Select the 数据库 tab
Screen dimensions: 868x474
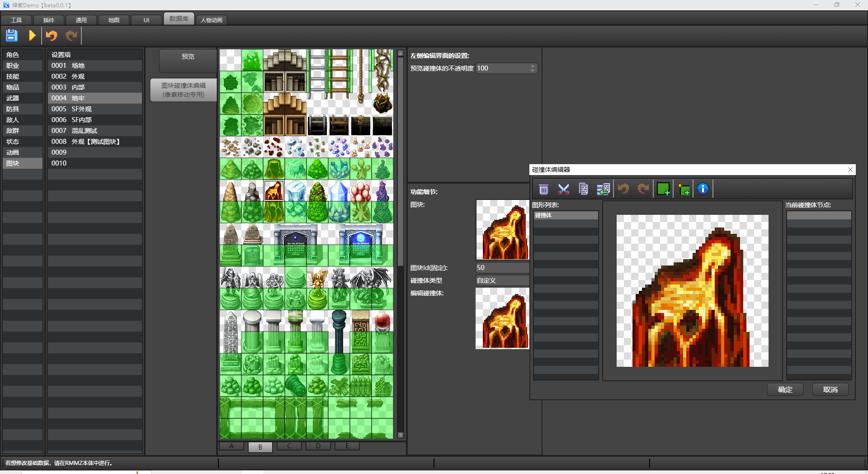(x=179, y=19)
